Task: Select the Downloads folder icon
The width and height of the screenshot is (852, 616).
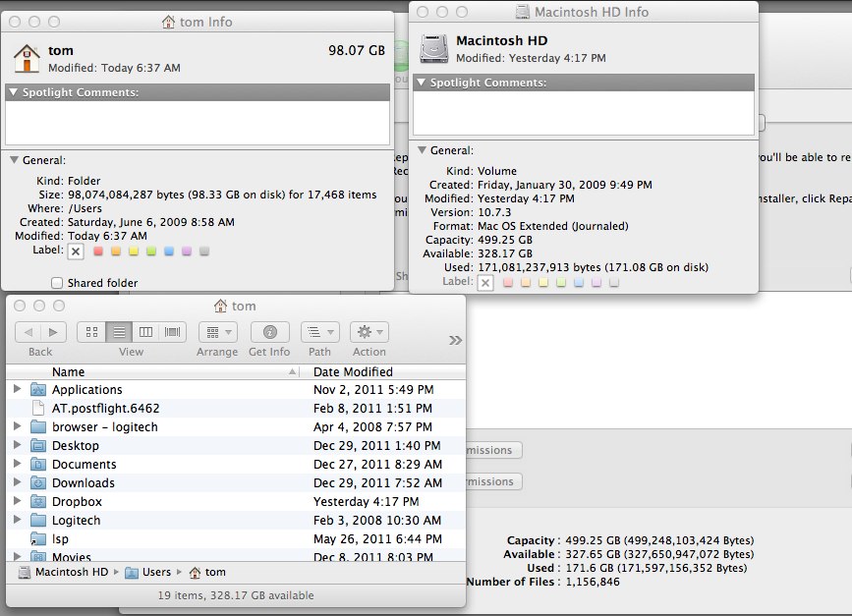Action: coord(38,483)
